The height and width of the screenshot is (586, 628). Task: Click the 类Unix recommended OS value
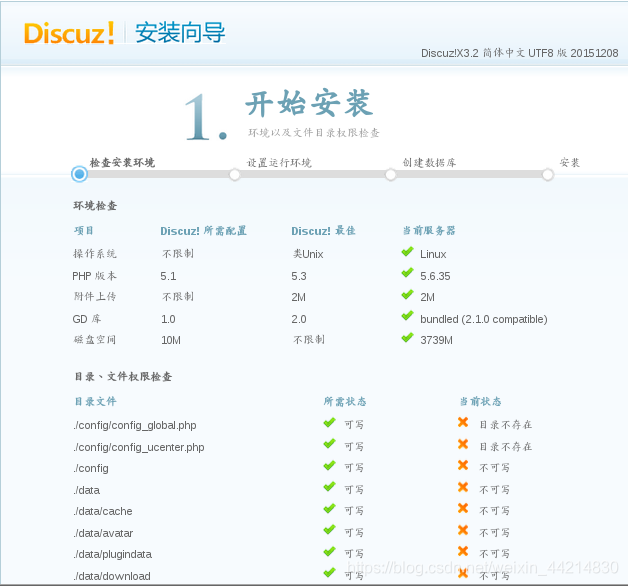[x=308, y=254]
